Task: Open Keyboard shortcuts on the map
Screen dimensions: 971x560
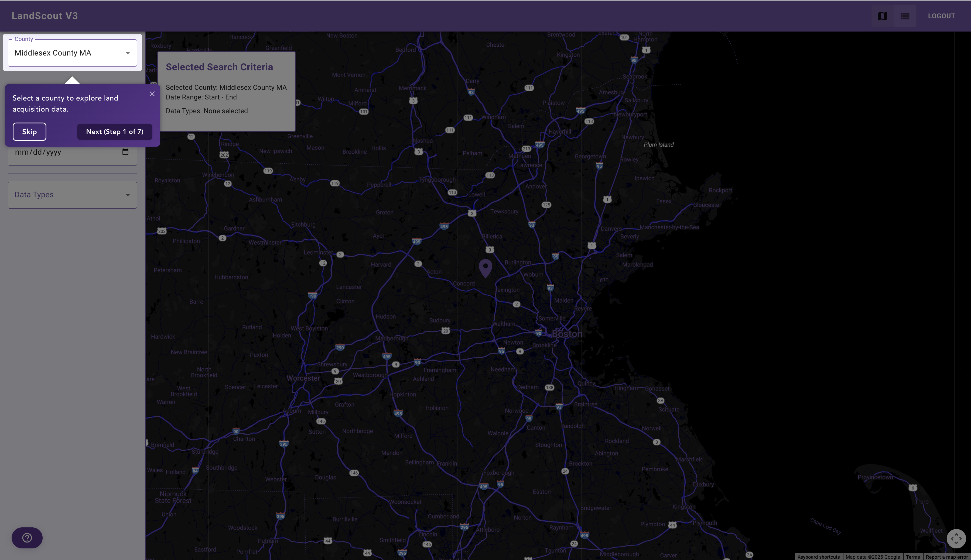Action: tap(818, 556)
